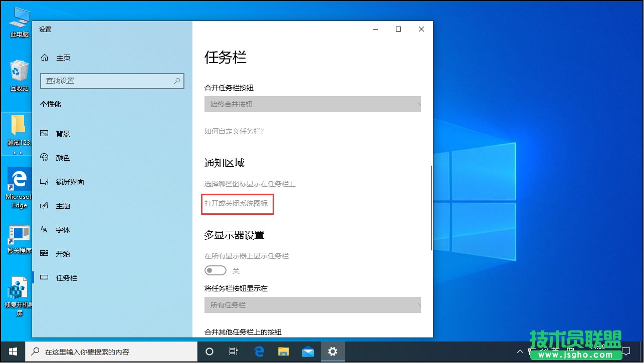This screenshot has width=644, height=363.
Task: Open Task View from the taskbar
Action: tap(233, 352)
